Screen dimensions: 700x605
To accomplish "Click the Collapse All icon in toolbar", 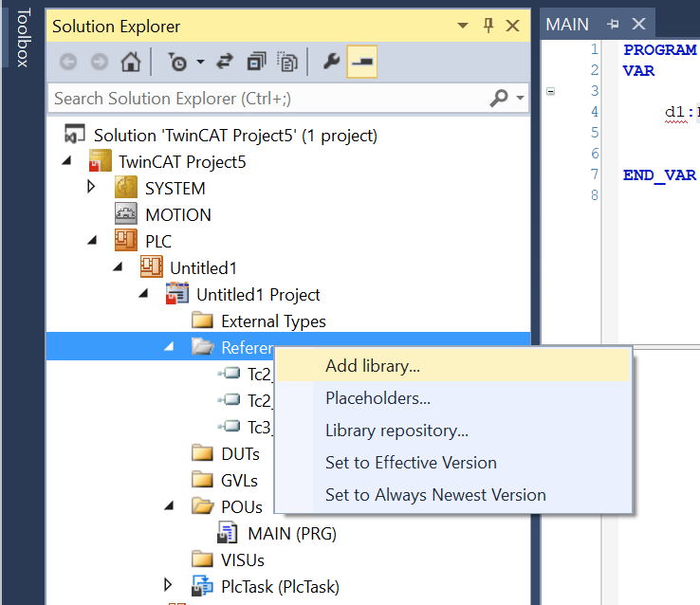I will click(x=256, y=62).
